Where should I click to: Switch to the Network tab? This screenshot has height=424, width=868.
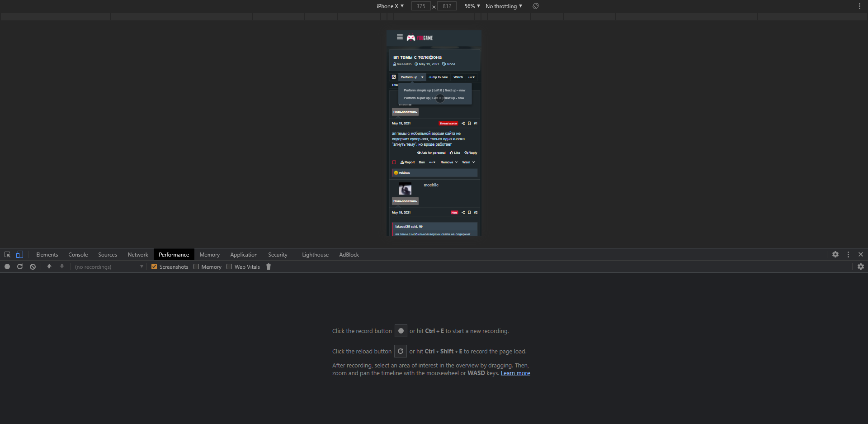coord(138,255)
